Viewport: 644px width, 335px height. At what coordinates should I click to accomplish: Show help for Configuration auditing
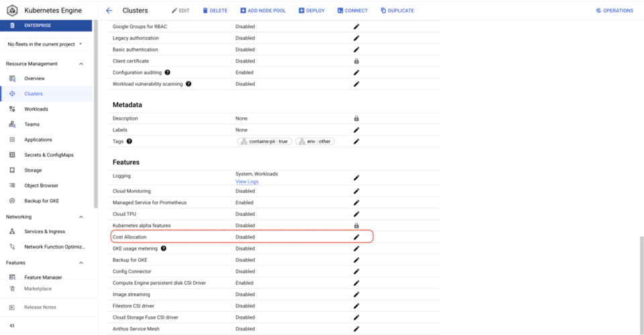168,72
